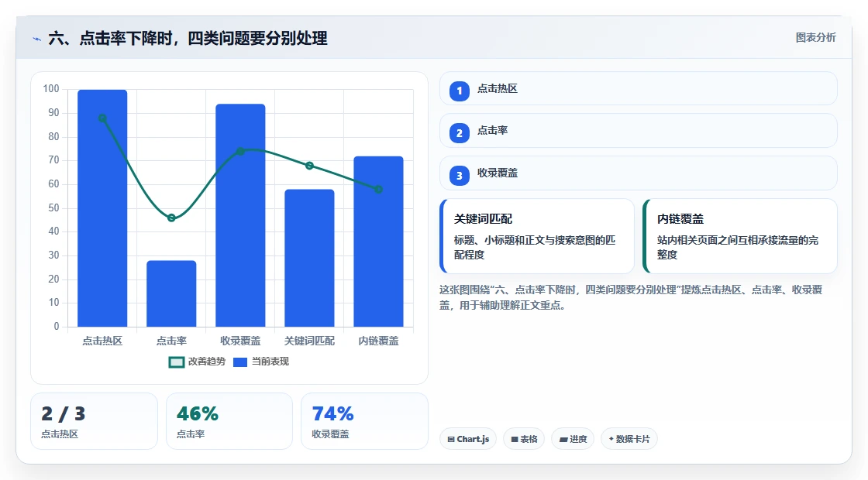Click the 关键词匹配 bar in the chart
This screenshot has width=868, height=480.
click(x=309, y=259)
